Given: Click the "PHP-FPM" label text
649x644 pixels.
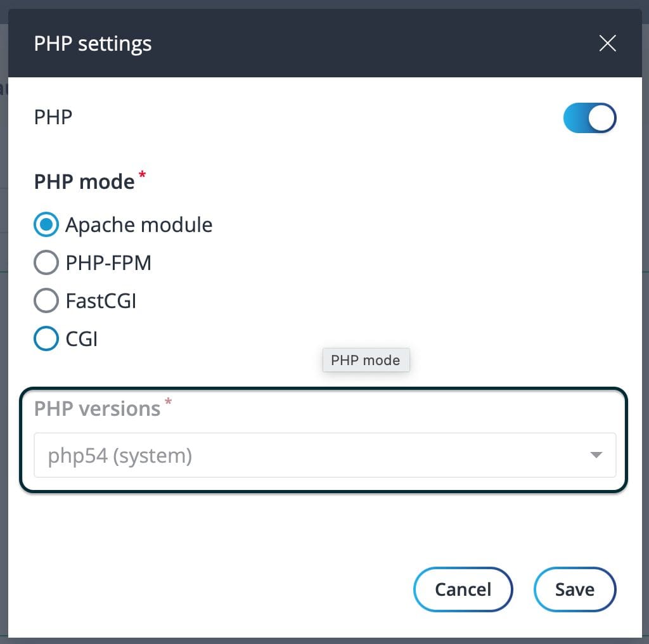Looking at the screenshot, I should pos(108,263).
